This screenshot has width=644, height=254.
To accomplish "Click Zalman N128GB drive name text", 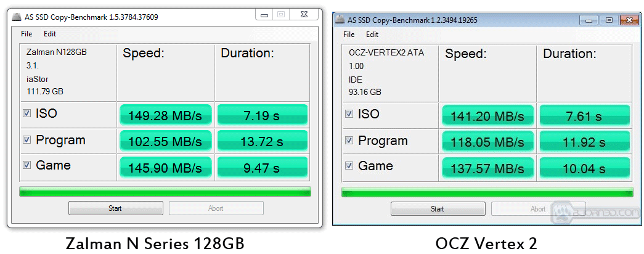I will pyautogui.click(x=56, y=52).
